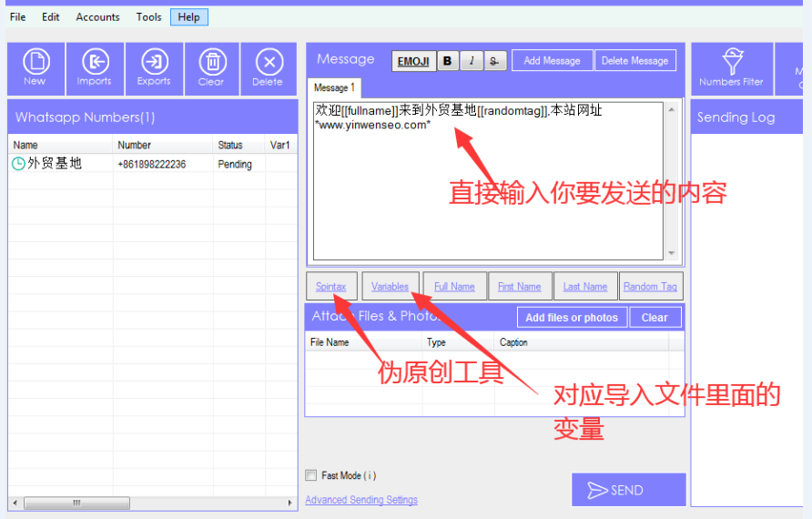Toggle bold formatting button
Image resolution: width=812 pixels, height=519 pixels.
pyautogui.click(x=448, y=61)
